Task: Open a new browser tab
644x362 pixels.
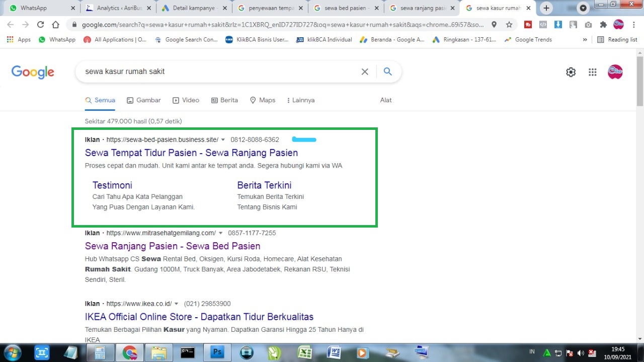Action: click(x=546, y=8)
